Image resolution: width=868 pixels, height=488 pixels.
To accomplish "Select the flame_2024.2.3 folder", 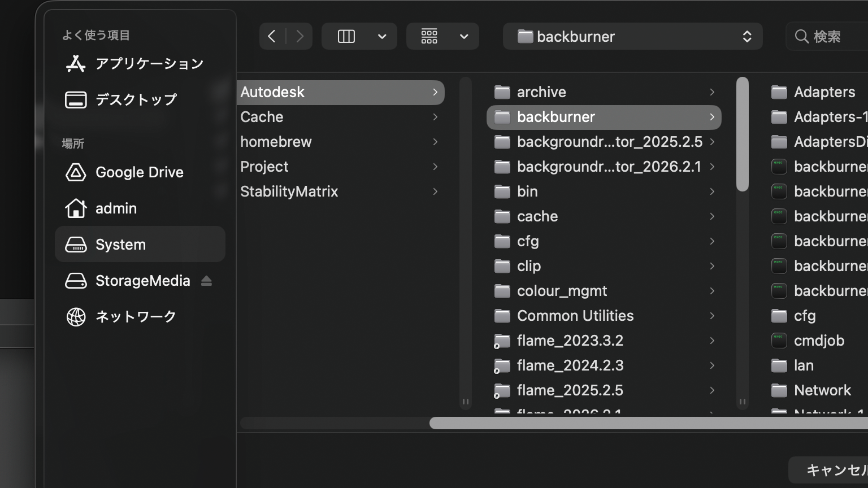I will point(570,365).
